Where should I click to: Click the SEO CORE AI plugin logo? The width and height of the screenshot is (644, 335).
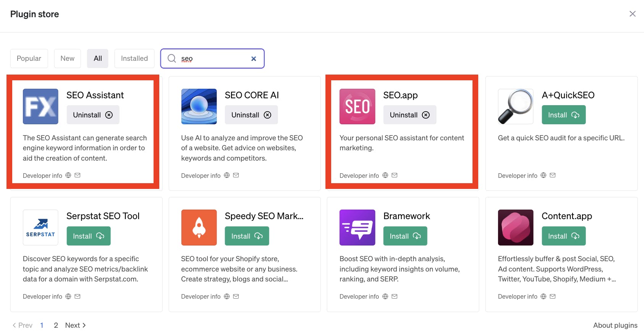199,106
